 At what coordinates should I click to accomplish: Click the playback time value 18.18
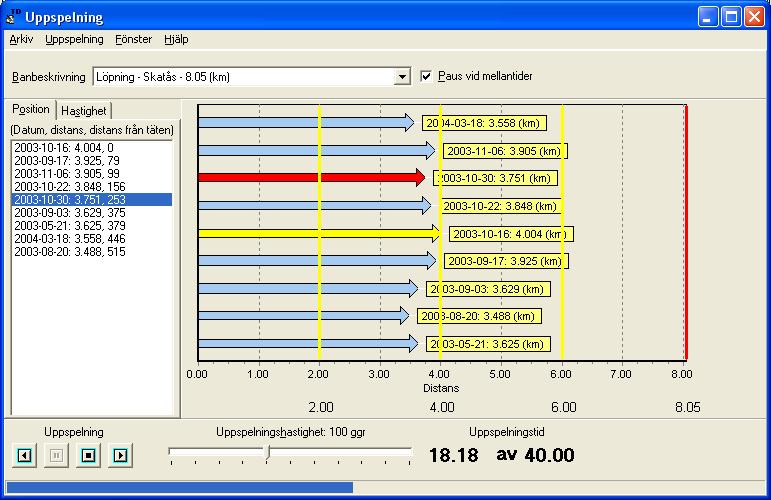click(x=453, y=455)
